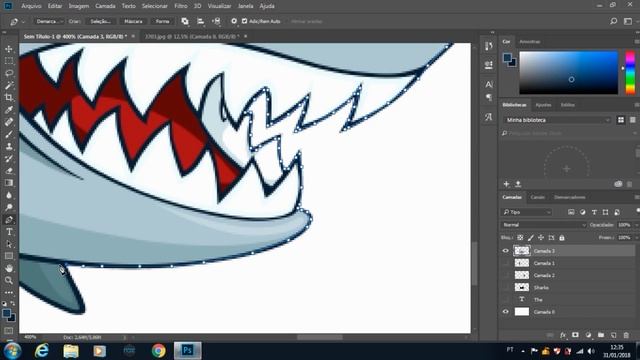
Task: Click the Máscara button
Action: click(x=133, y=21)
